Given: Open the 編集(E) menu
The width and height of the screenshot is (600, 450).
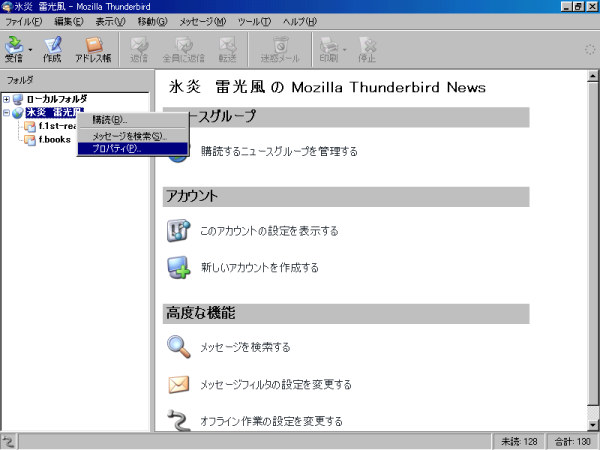Looking at the screenshot, I should pos(68,22).
